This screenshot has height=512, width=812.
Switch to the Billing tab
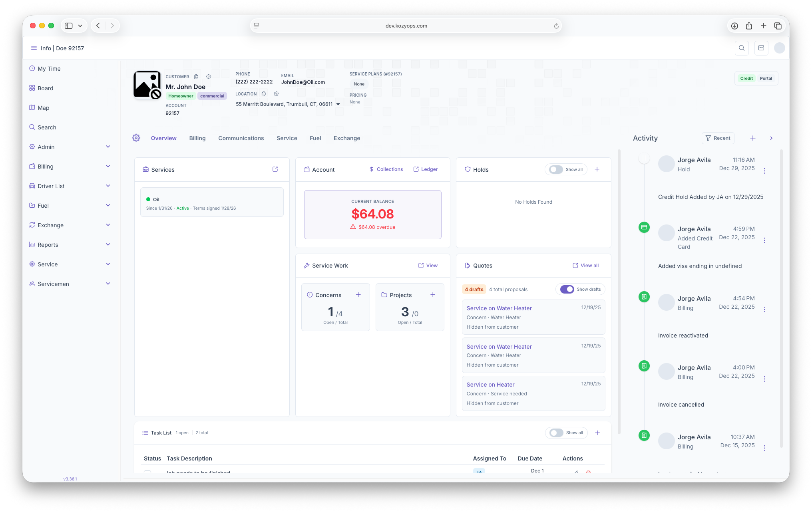(197, 138)
